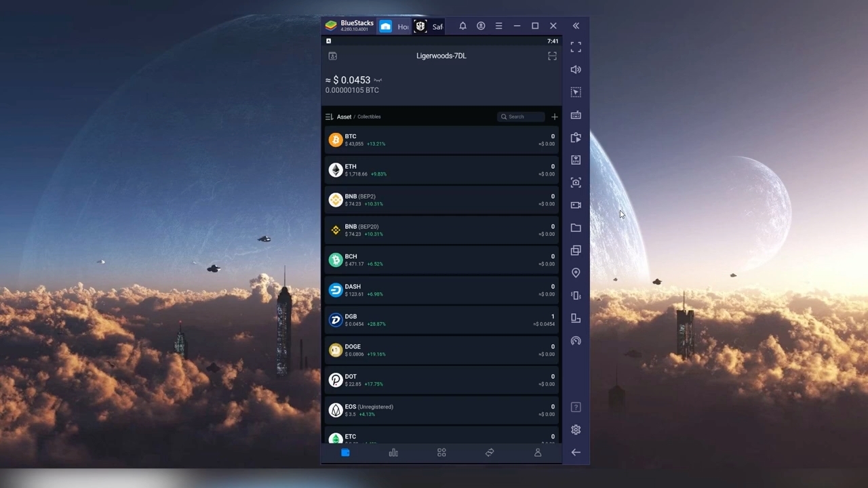
Task: Click the asset Search field
Action: tap(521, 117)
